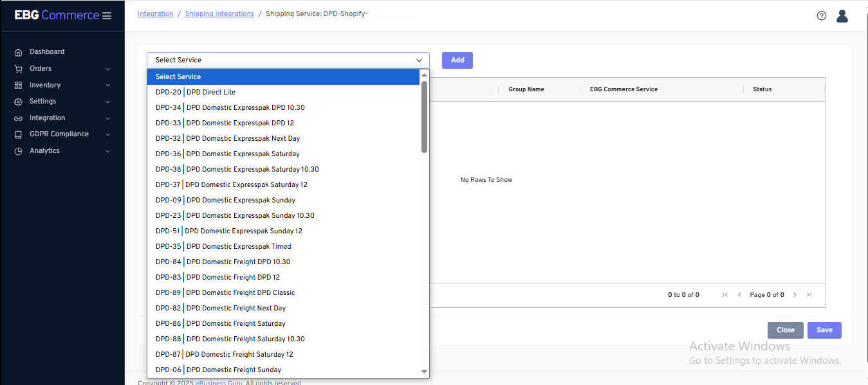868x385 pixels.
Task: Click the hamburger menu icon beside EBG Commerce
Action: click(107, 15)
